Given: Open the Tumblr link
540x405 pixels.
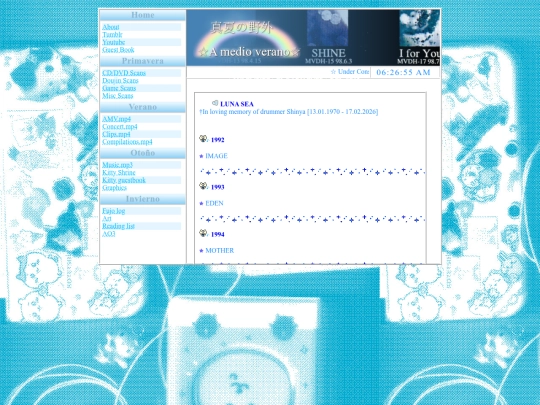Looking at the screenshot, I should point(112,34).
